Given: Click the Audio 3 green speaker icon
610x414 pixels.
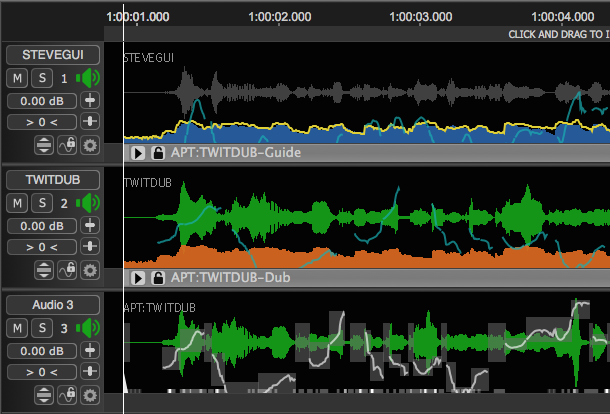Looking at the screenshot, I should (x=88, y=328).
